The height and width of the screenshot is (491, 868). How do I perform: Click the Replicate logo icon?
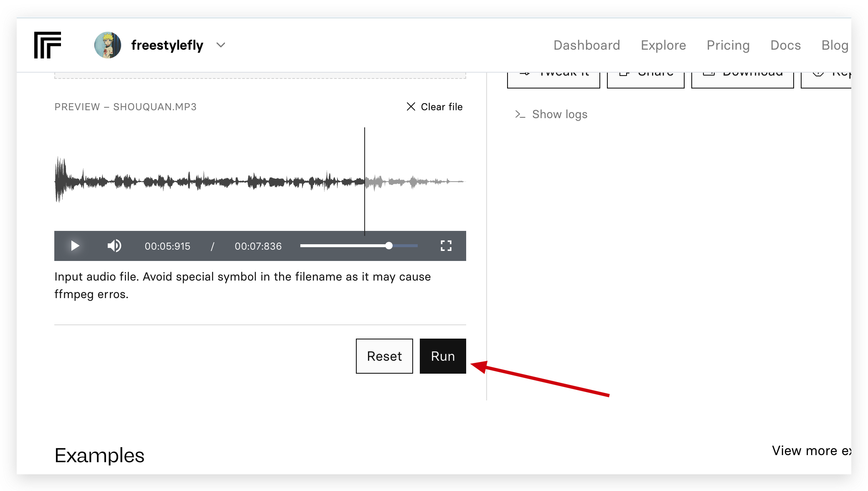[x=48, y=45]
